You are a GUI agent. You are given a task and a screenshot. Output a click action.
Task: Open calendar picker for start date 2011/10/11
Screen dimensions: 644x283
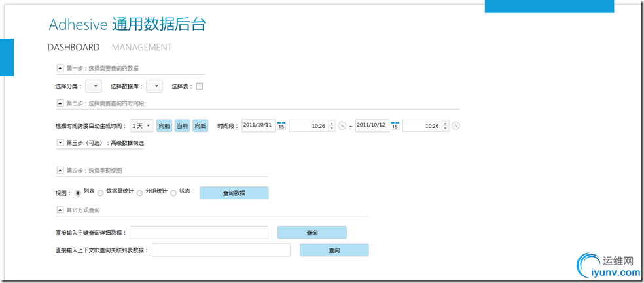281,125
